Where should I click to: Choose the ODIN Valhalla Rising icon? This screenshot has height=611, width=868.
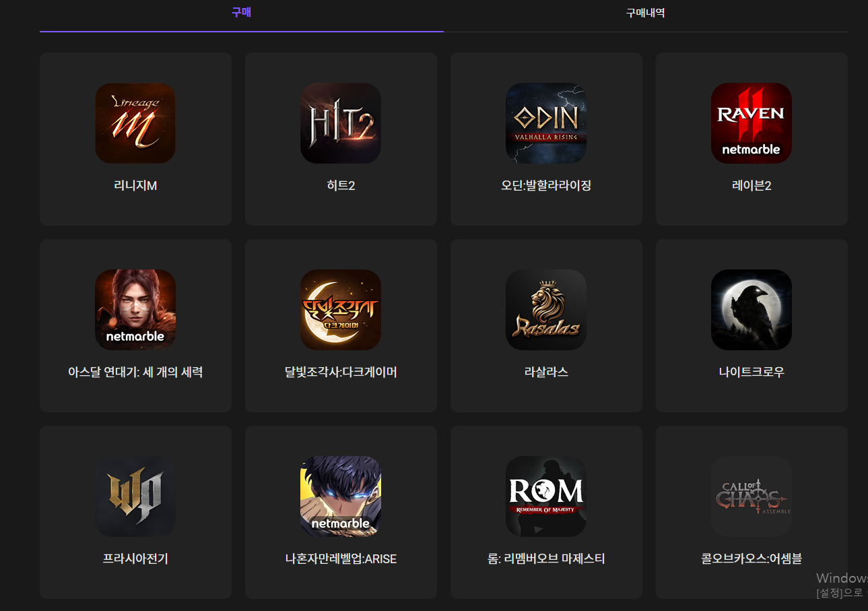click(x=546, y=123)
